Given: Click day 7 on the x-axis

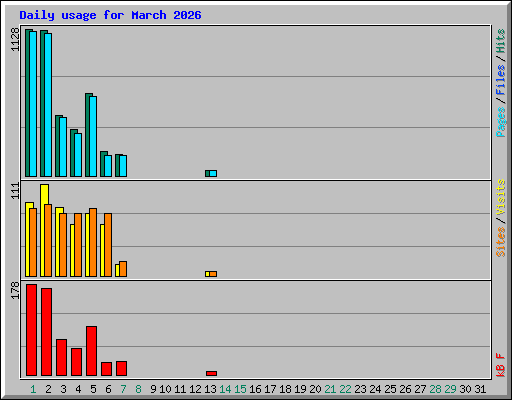Looking at the screenshot, I should [x=123, y=389].
